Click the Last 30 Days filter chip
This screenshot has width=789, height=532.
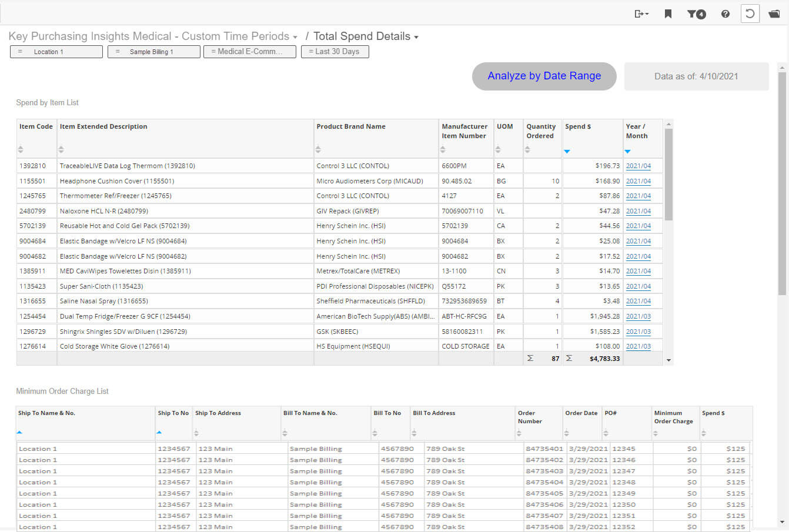click(335, 51)
